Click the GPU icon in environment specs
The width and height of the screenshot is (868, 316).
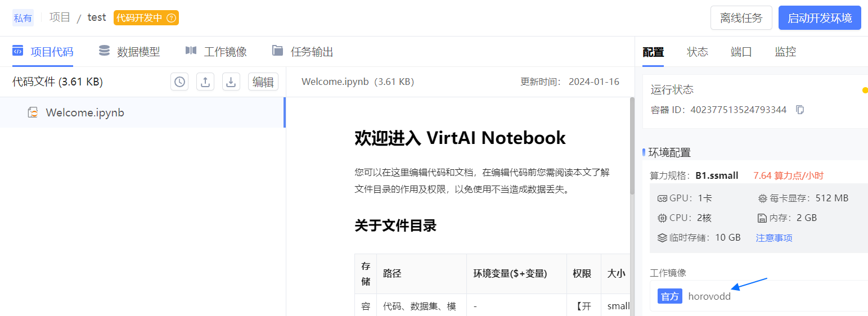pos(662,198)
